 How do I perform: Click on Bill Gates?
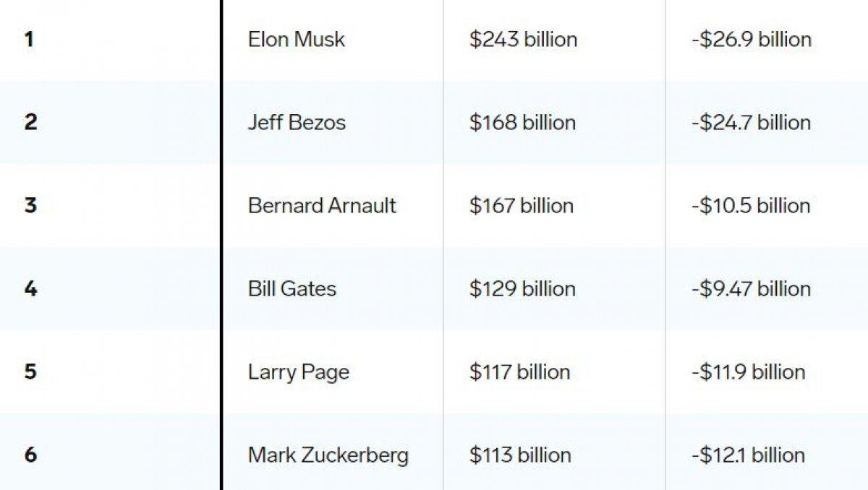click(292, 288)
